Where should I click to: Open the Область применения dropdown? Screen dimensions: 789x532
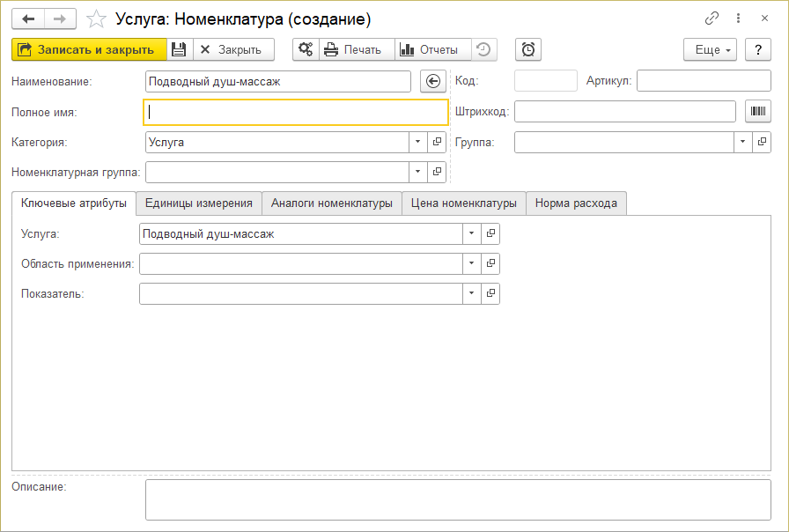tap(471, 263)
